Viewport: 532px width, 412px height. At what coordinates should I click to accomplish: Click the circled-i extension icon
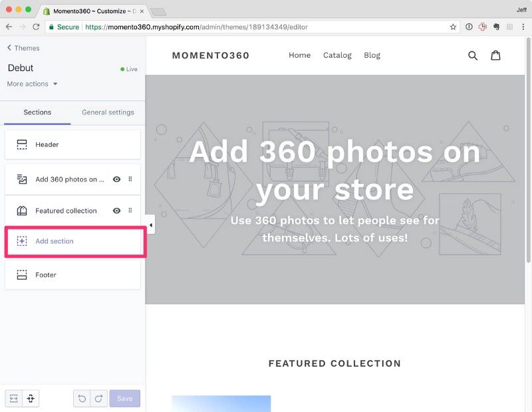pos(469,27)
